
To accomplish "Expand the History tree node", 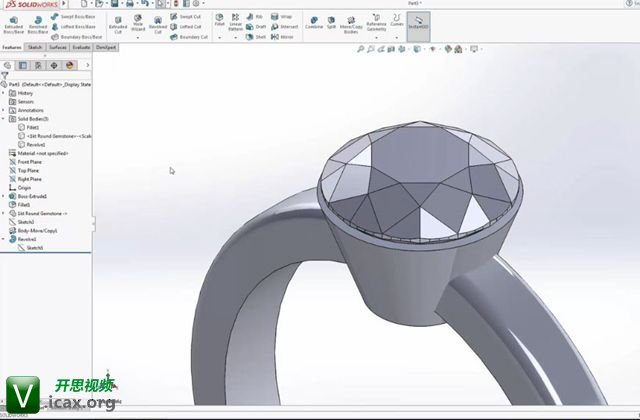I will pos(4,93).
